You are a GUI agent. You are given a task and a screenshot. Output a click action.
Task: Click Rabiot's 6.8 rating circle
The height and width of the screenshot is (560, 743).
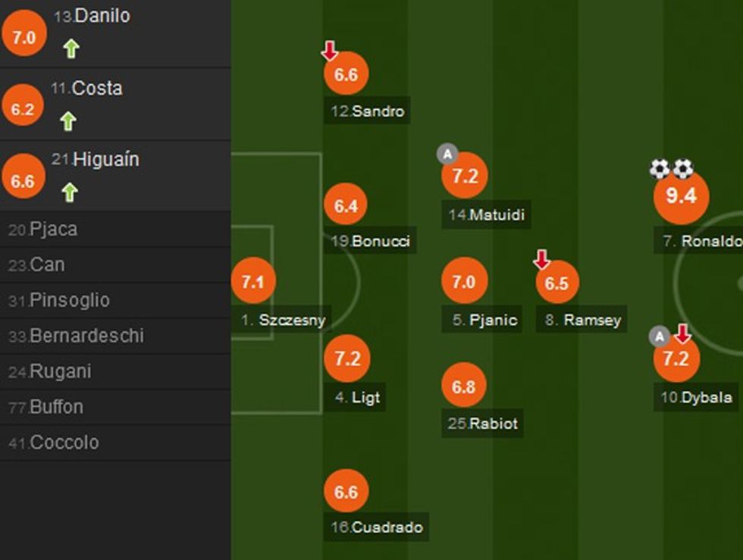click(464, 386)
